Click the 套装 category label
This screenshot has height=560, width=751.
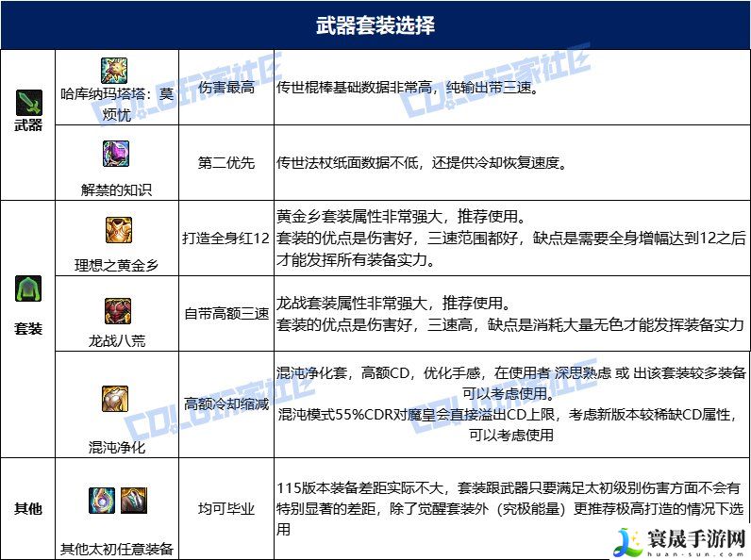[x=28, y=329]
